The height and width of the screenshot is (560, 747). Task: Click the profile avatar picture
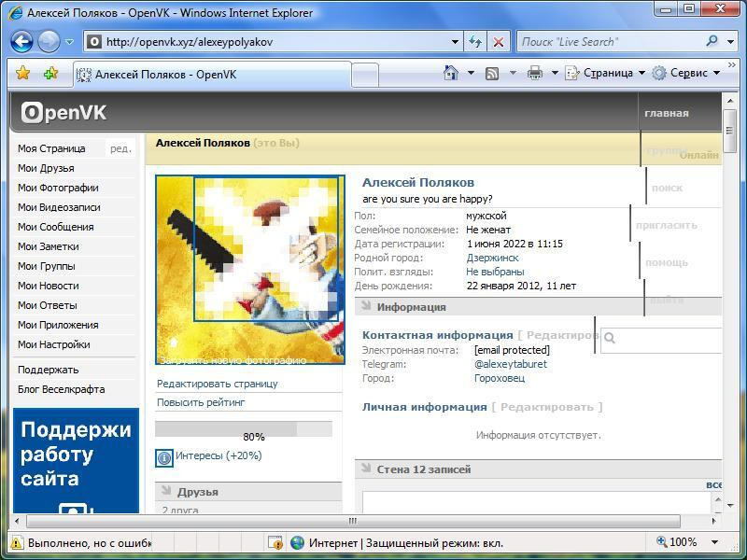tap(250, 270)
